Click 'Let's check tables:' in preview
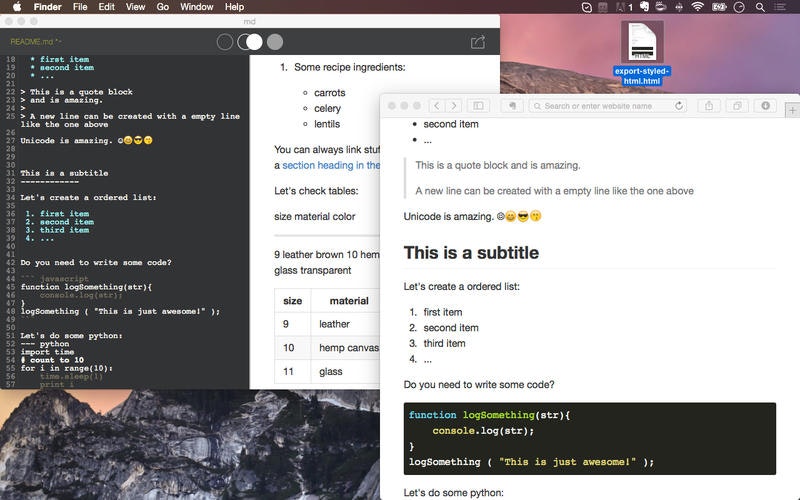This screenshot has height=500, width=800. tap(316, 191)
